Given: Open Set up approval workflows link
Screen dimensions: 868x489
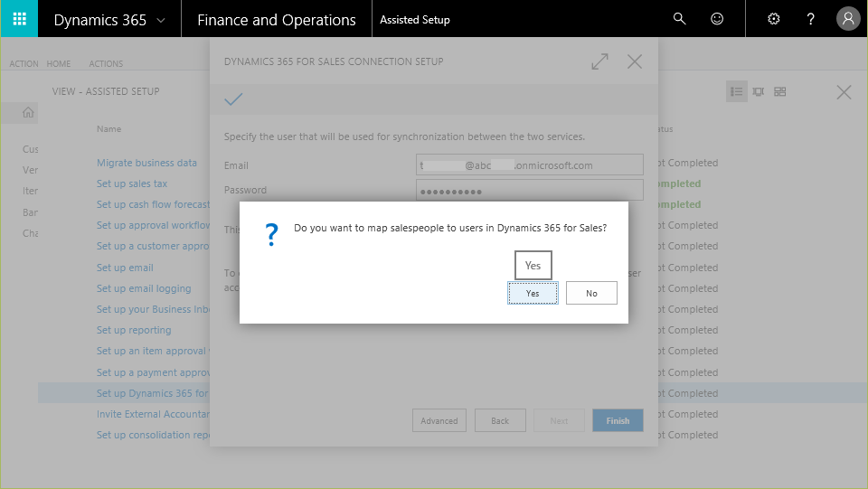Looking at the screenshot, I should pos(154,225).
